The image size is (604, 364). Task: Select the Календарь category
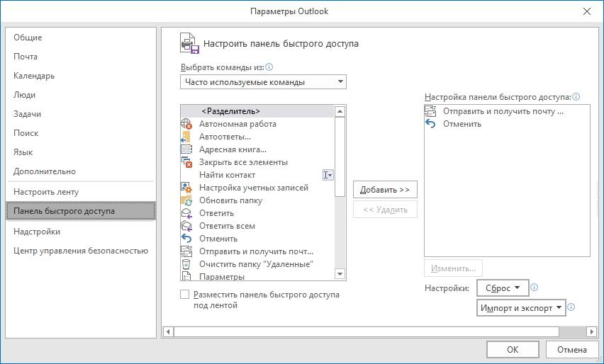point(34,76)
